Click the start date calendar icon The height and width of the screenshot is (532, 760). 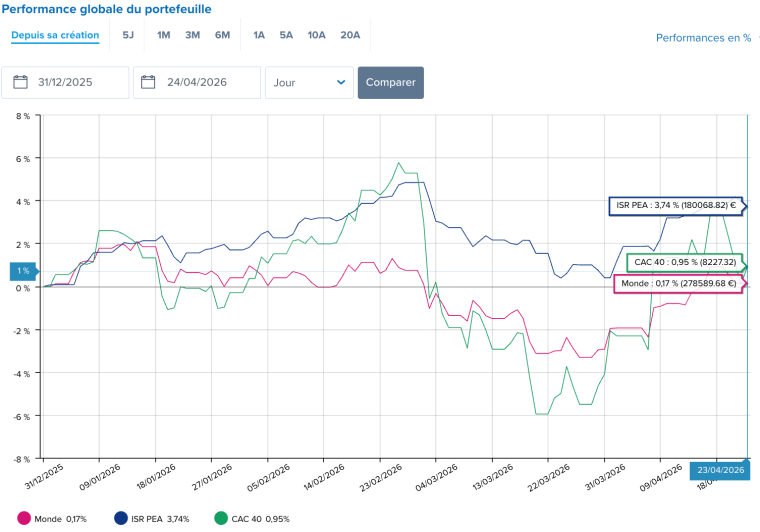click(x=20, y=83)
